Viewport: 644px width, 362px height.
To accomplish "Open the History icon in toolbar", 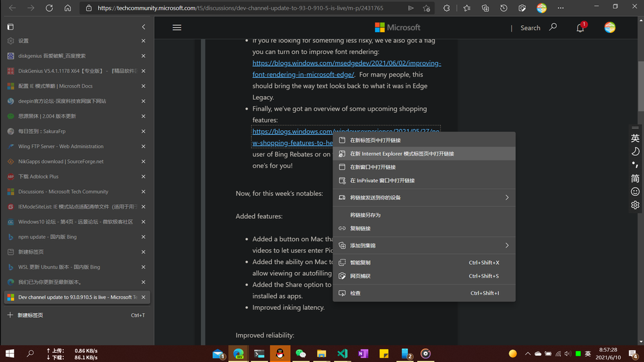I will pyautogui.click(x=504, y=8).
